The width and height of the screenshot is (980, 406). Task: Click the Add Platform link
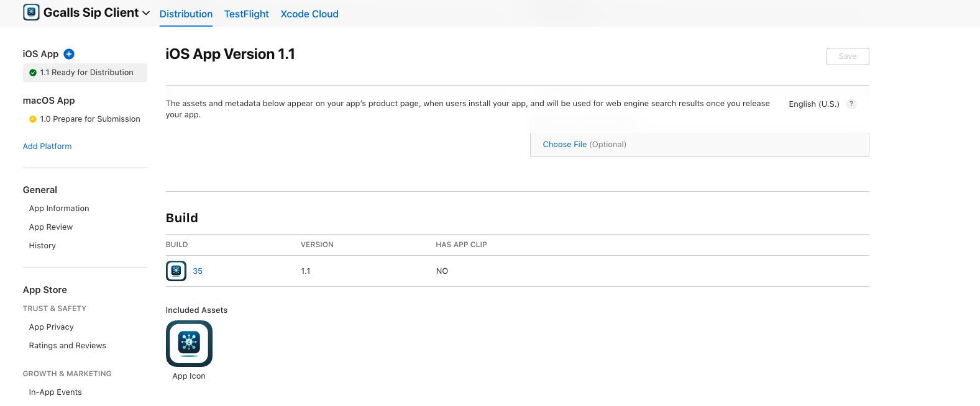pyautogui.click(x=47, y=147)
